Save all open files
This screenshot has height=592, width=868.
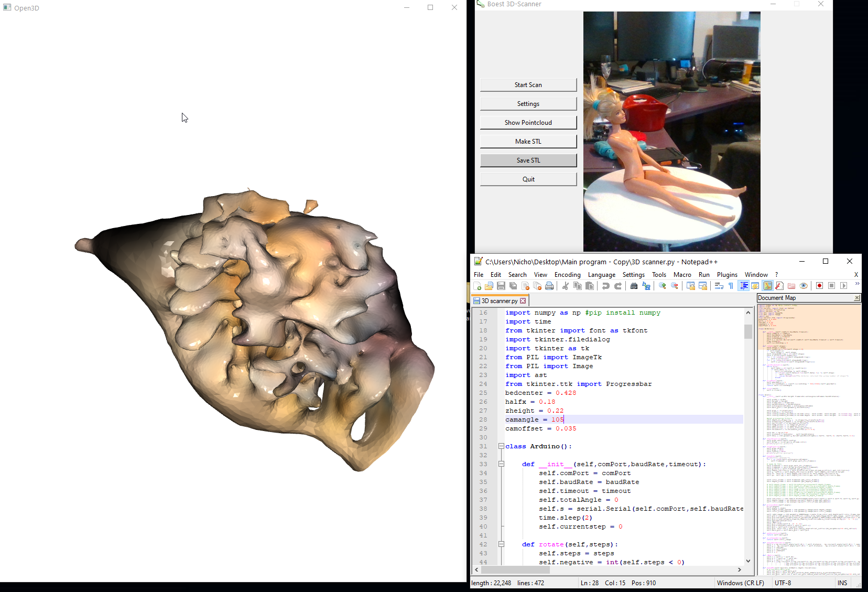pyautogui.click(x=514, y=286)
